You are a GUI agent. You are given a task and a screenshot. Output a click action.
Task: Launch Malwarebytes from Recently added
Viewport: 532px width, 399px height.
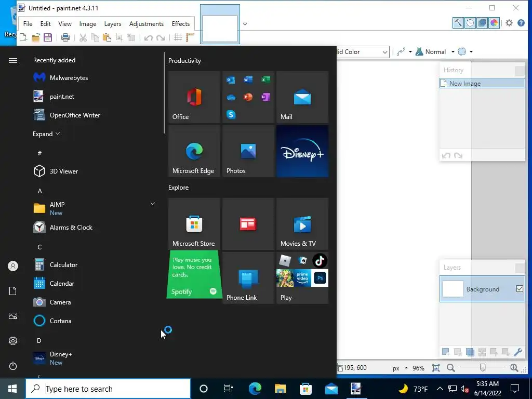coord(95,78)
